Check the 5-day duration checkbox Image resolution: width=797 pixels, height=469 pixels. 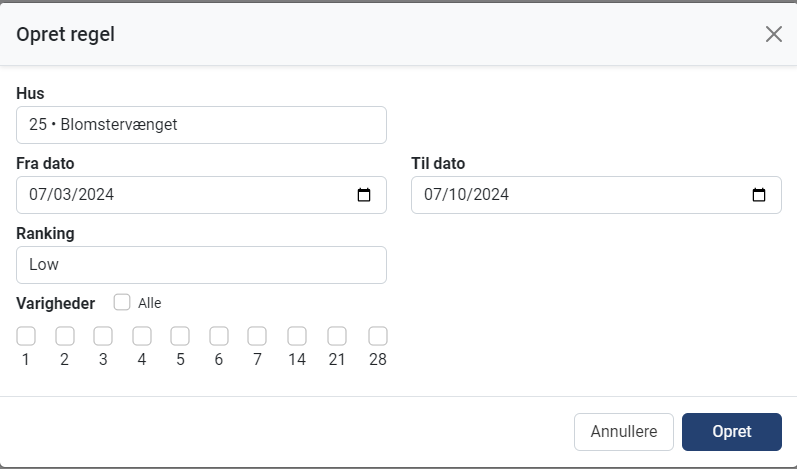[x=180, y=336]
